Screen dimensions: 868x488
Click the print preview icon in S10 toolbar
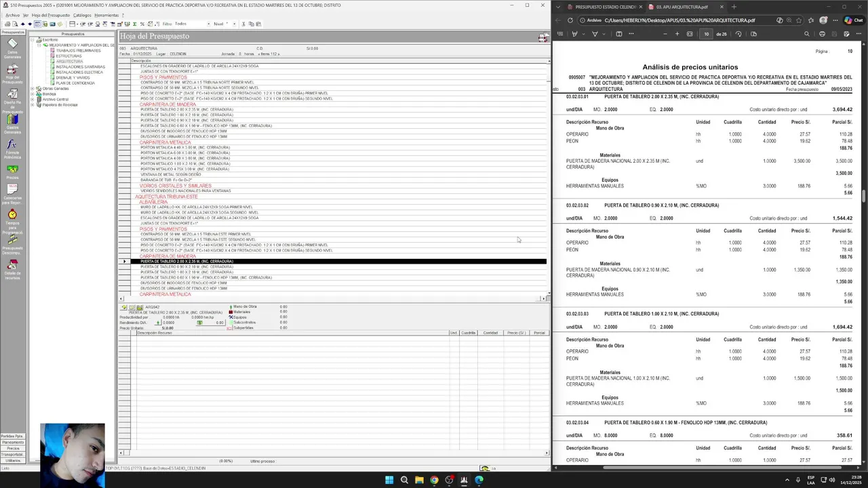point(14,24)
